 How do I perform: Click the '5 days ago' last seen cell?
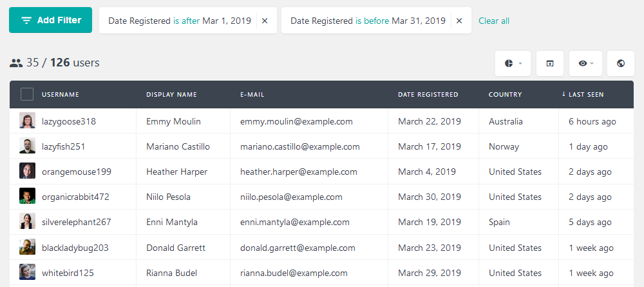[590, 223]
